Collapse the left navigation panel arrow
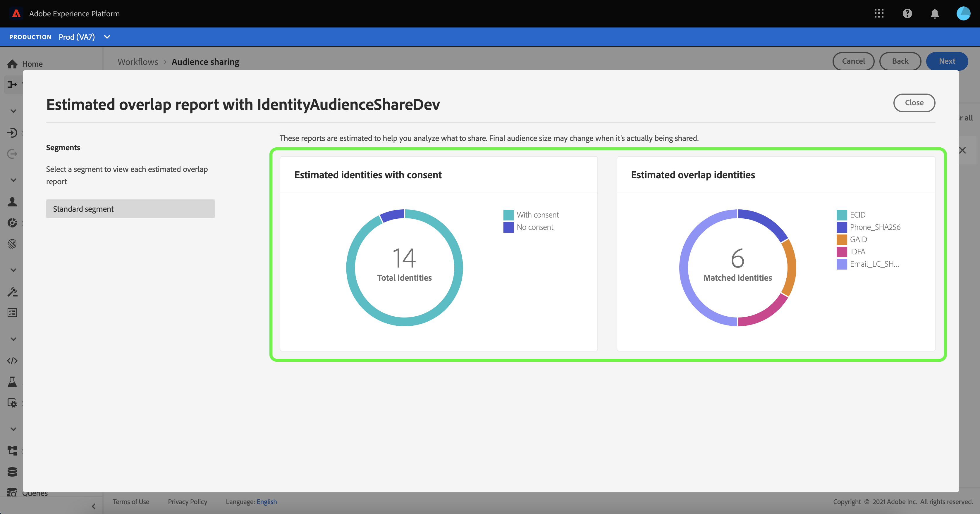Viewport: 980px width, 514px height. click(94, 506)
